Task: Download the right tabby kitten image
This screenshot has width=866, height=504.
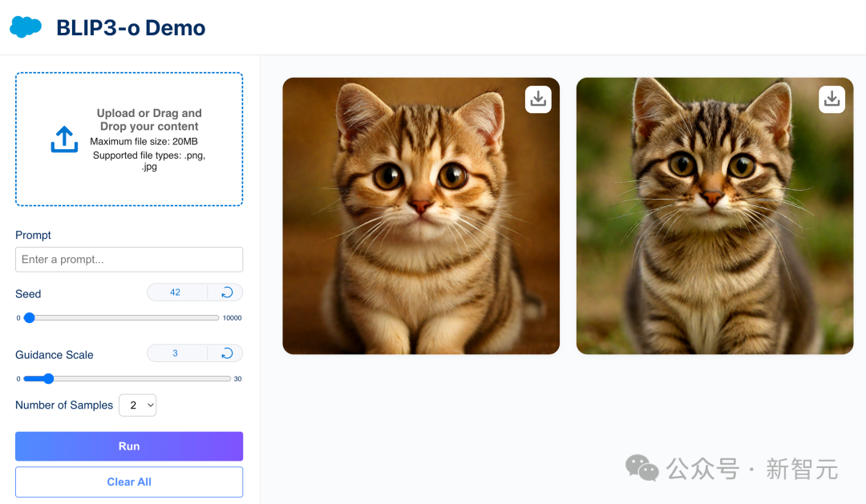Action: coord(832,99)
